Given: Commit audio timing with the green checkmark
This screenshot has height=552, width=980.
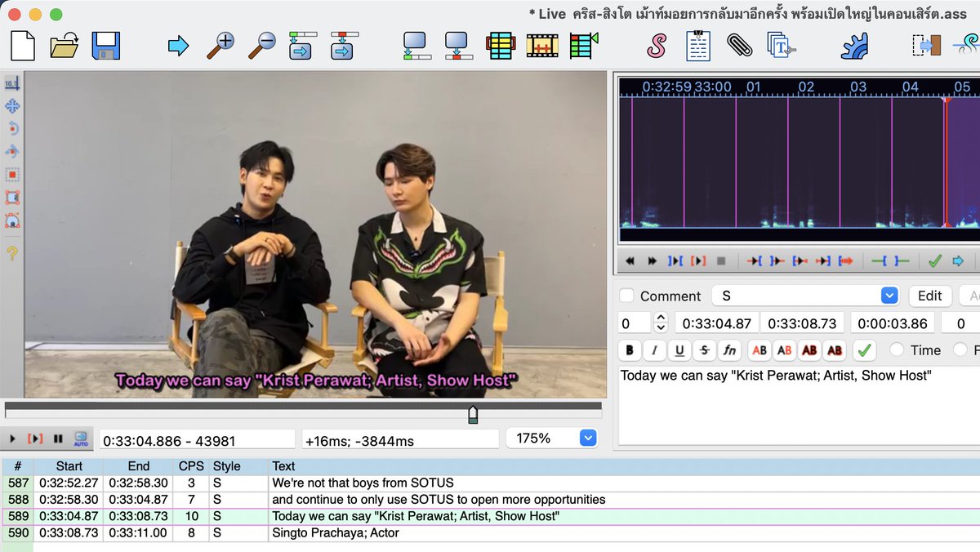Looking at the screenshot, I should coord(935,261).
